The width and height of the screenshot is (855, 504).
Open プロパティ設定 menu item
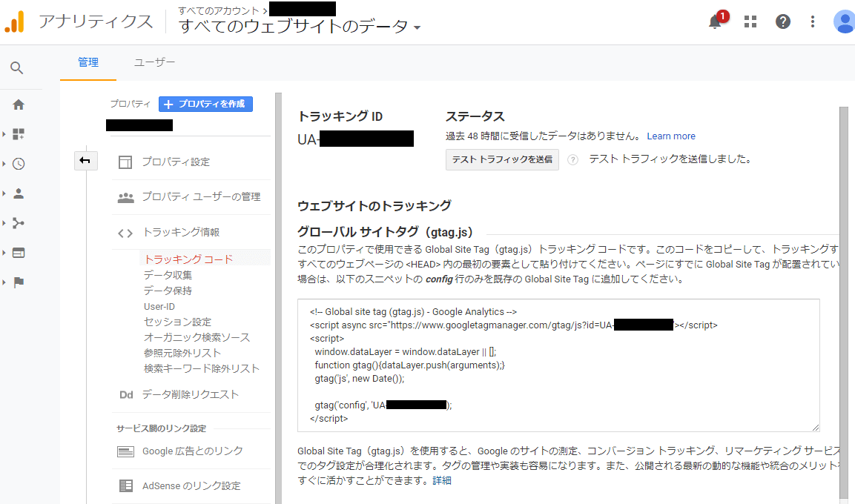176,162
